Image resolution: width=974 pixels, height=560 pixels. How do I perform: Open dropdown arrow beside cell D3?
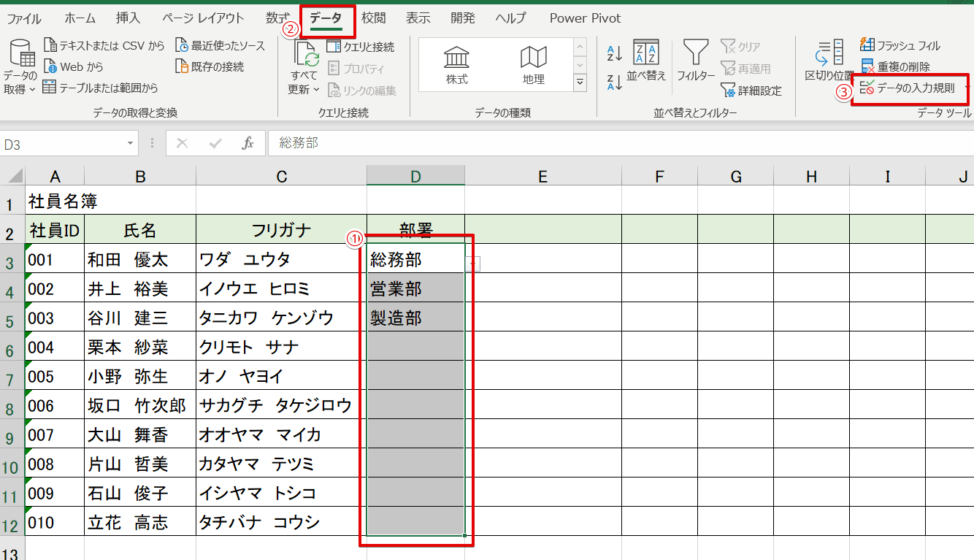pos(474,264)
